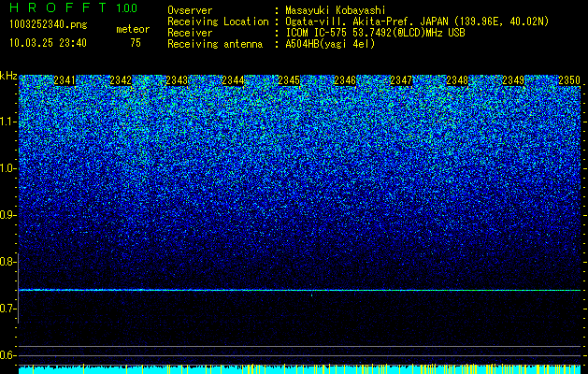Click the 1.1 frequency axis label

pyautogui.click(x=7, y=122)
